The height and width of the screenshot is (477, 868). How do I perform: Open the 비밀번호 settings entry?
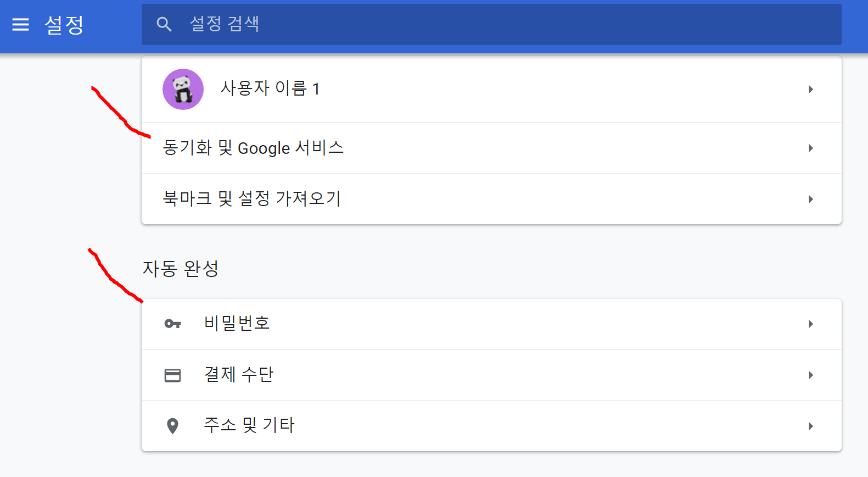491,324
